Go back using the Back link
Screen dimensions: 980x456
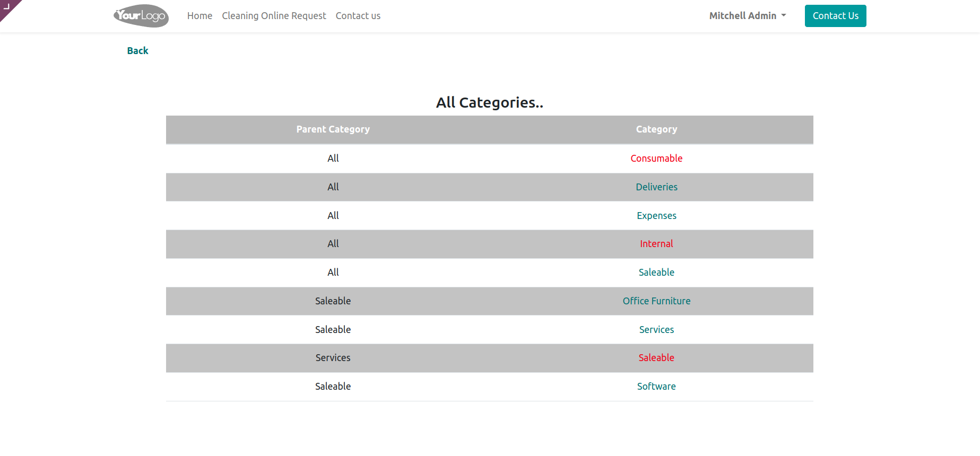(137, 51)
